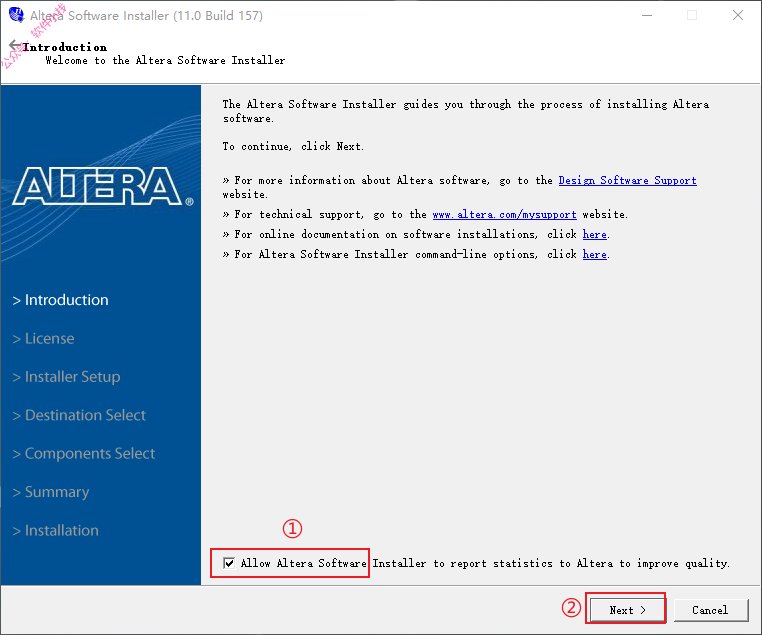Image resolution: width=762 pixels, height=635 pixels.
Task: Select the Installer Setup sidebar step
Action: 67,377
